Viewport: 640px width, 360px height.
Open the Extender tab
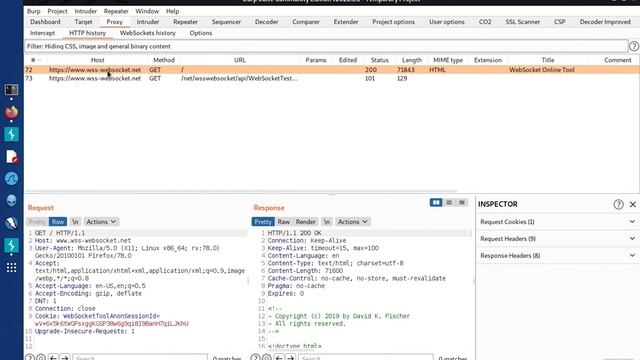(x=346, y=22)
